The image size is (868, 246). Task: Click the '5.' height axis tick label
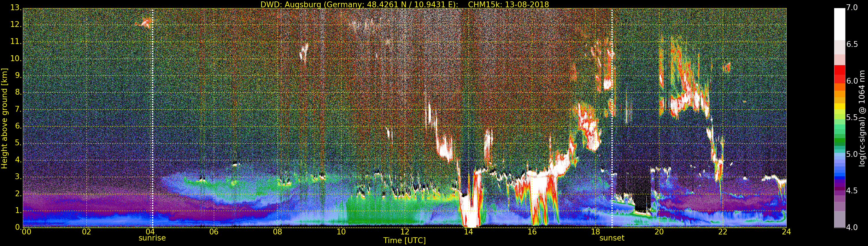click(x=18, y=143)
